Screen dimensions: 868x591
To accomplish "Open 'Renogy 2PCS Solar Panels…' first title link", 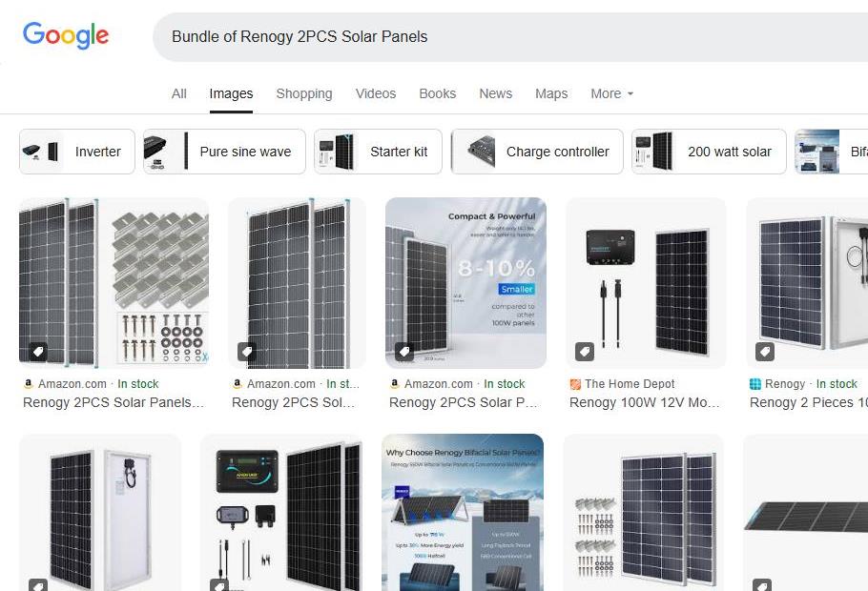I will pyautogui.click(x=114, y=402).
